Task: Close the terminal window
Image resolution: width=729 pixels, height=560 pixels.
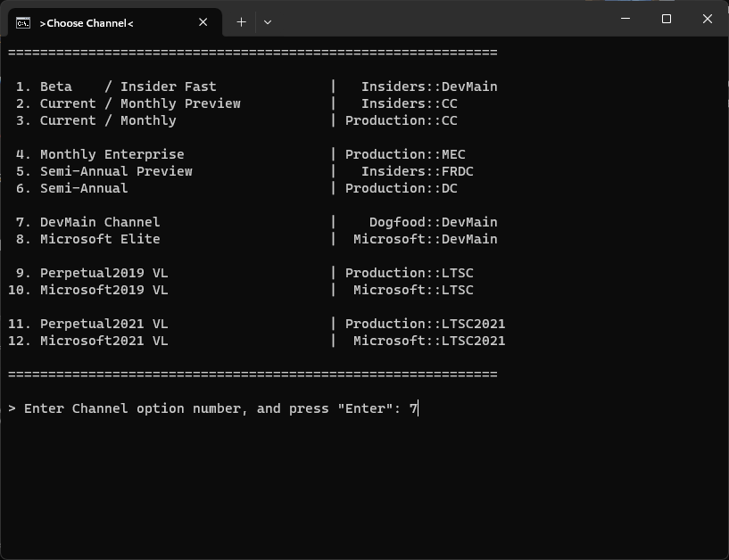Action: click(x=708, y=19)
